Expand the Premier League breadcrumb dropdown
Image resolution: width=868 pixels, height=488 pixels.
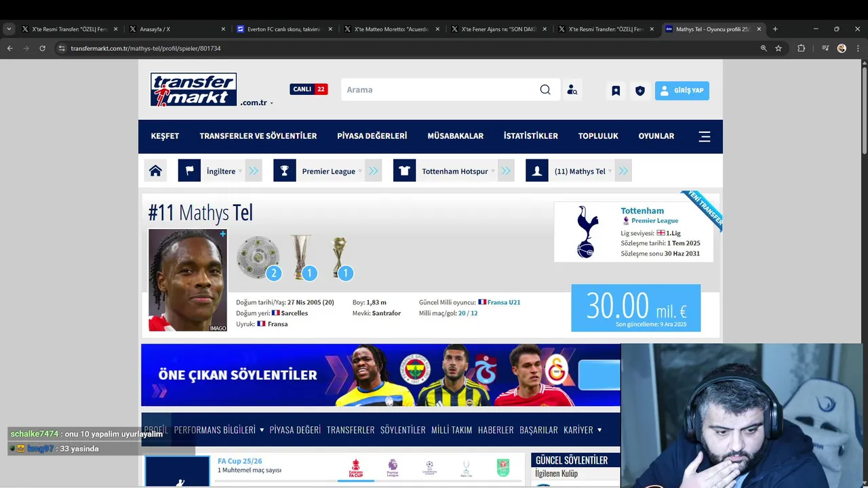[360, 171]
